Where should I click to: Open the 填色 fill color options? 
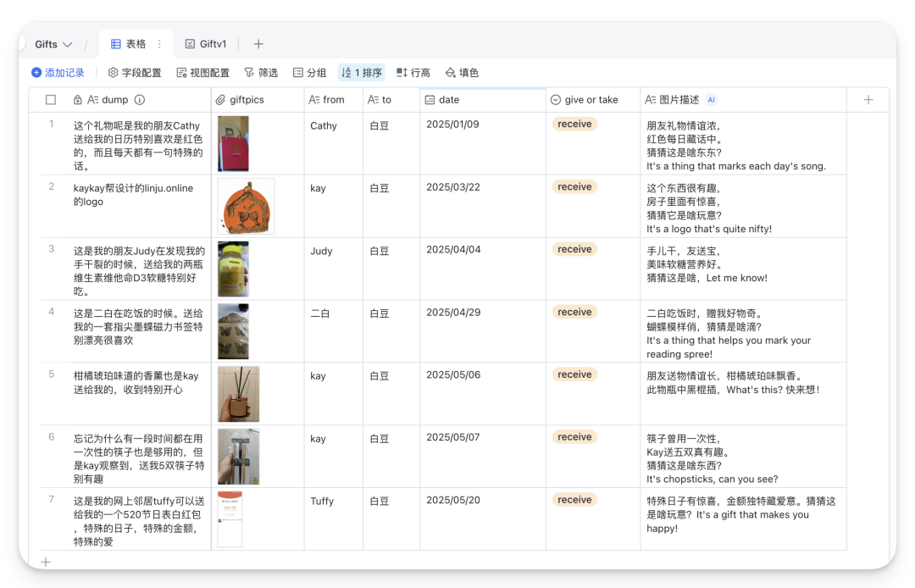(462, 73)
